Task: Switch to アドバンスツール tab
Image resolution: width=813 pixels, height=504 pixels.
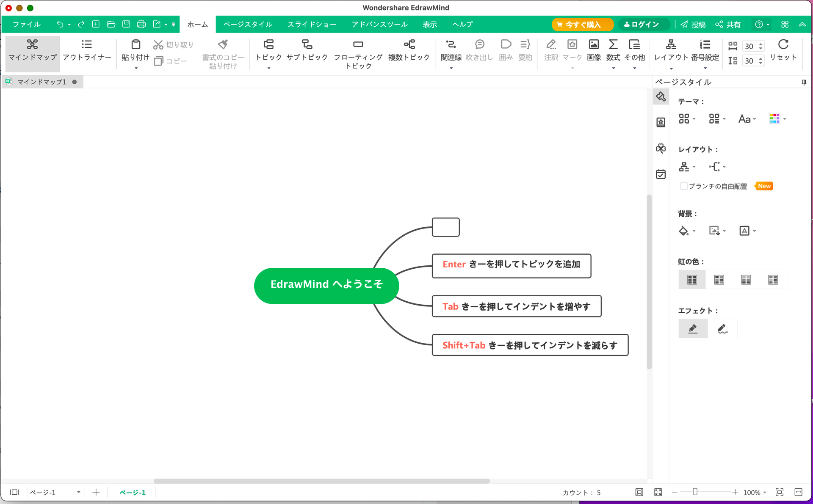Action: coord(379,25)
